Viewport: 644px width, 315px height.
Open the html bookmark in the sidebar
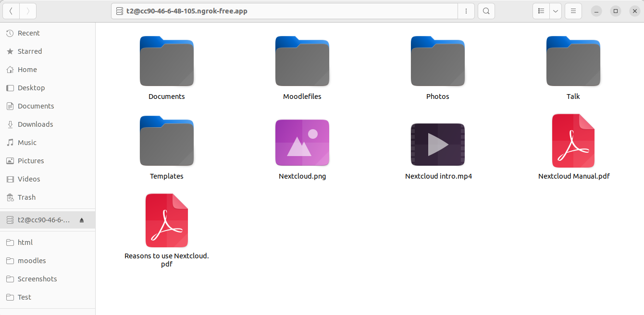coord(48,242)
